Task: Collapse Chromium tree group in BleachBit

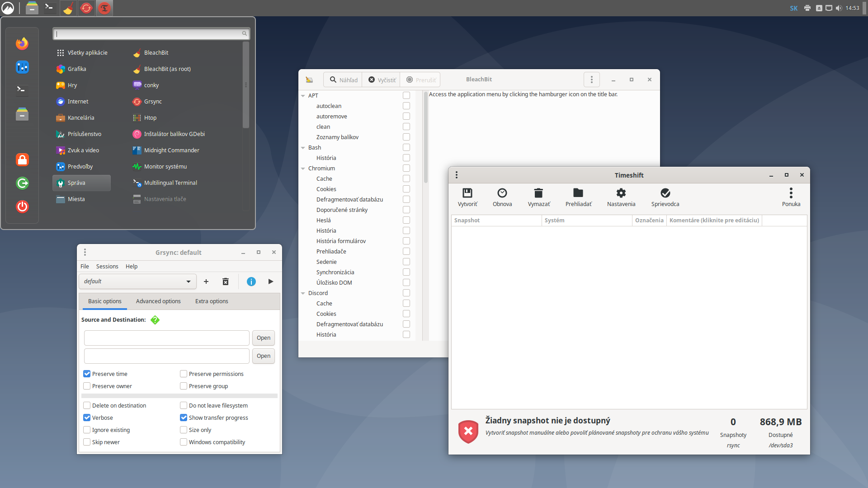Action: (x=303, y=169)
